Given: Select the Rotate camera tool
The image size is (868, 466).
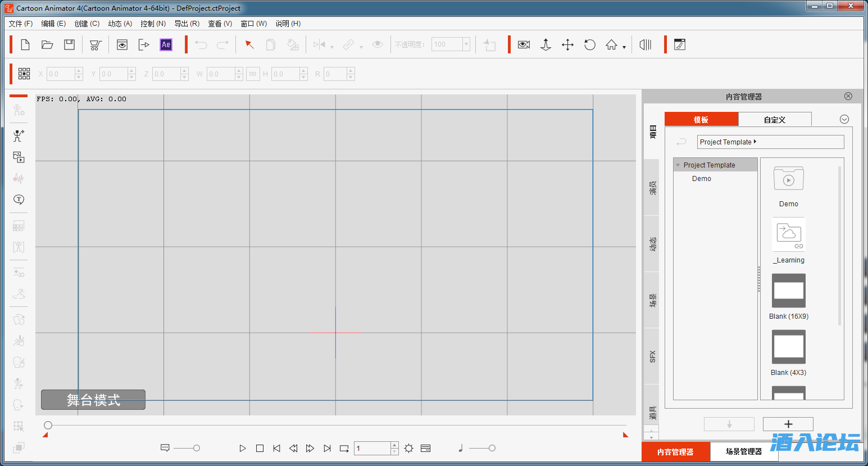Looking at the screenshot, I should click(x=589, y=45).
